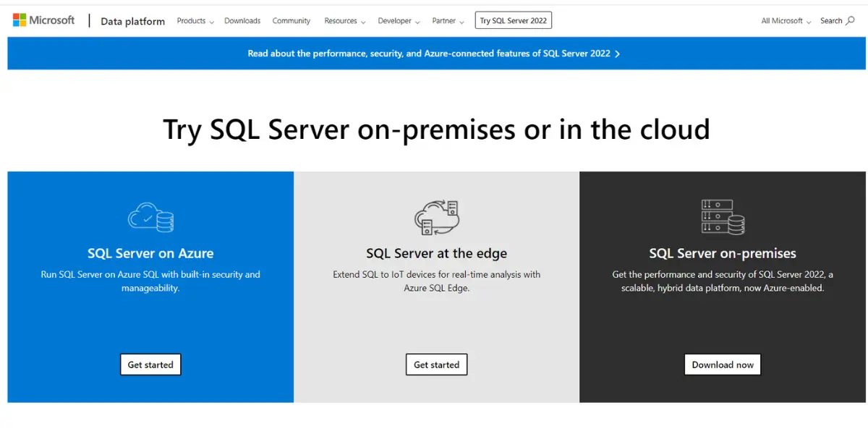The image size is (868, 434).
Task: Click the SQL Server at the edge icon
Action: (x=436, y=216)
